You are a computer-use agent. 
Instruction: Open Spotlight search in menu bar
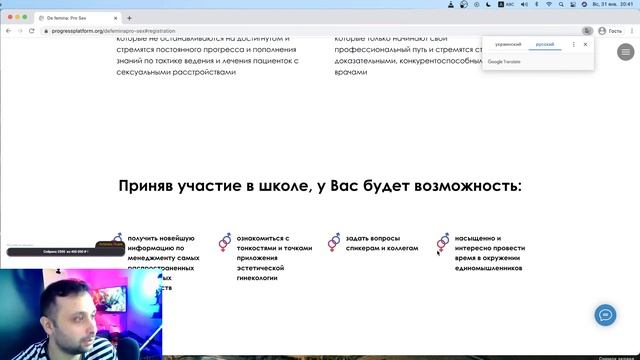pos(561,4)
